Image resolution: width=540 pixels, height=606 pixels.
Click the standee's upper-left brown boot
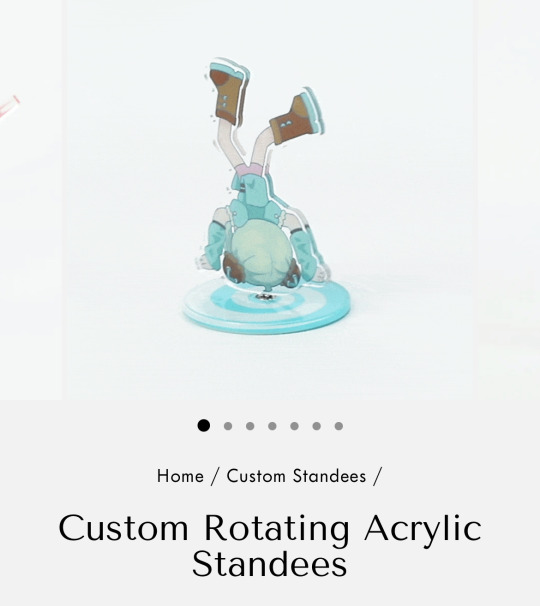227,93
